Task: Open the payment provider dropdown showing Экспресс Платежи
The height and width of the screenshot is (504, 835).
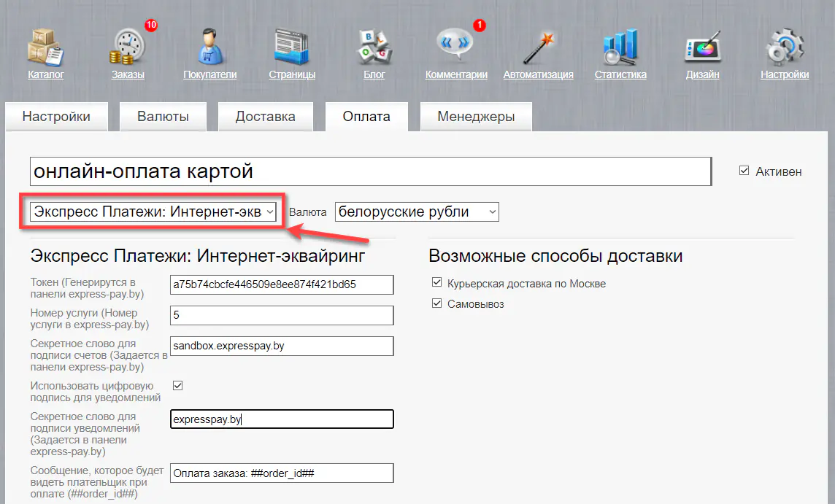Action: 151,211
